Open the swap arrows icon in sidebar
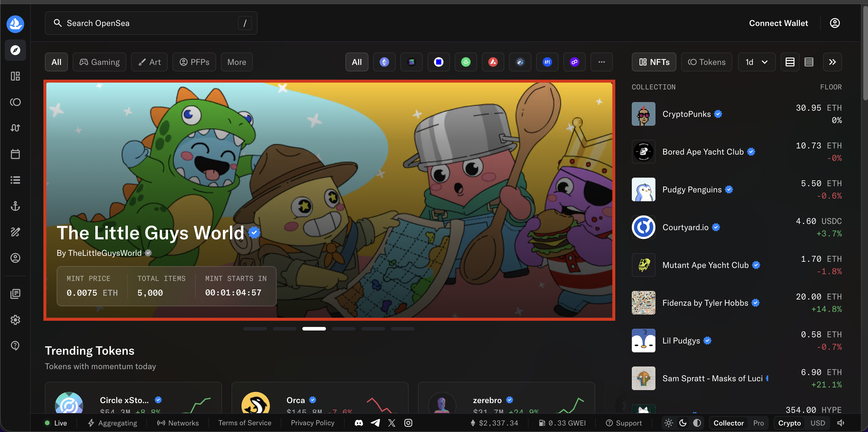Image resolution: width=868 pixels, height=432 pixels. [x=15, y=128]
